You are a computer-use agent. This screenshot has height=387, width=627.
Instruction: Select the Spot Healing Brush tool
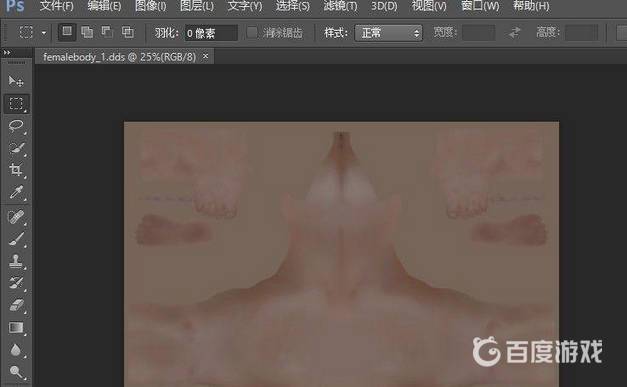[16, 217]
